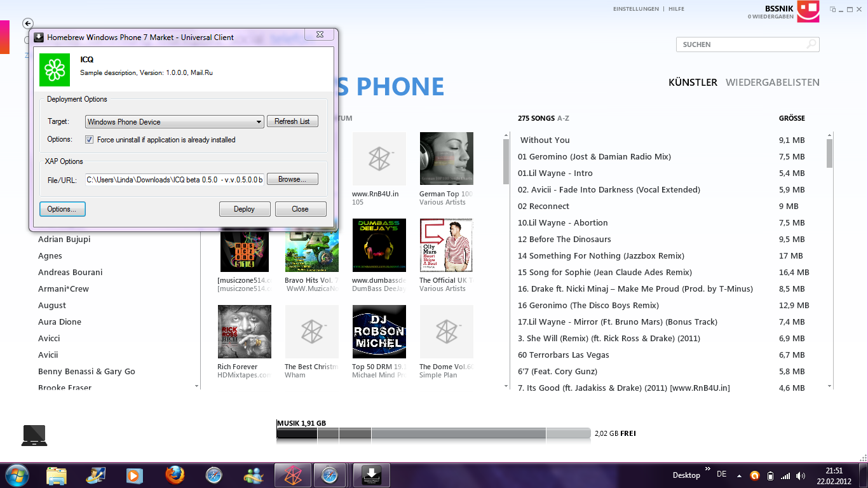Viewport: 868px width, 488px height.
Task: Open the Windows Start orb
Action: tap(17, 475)
